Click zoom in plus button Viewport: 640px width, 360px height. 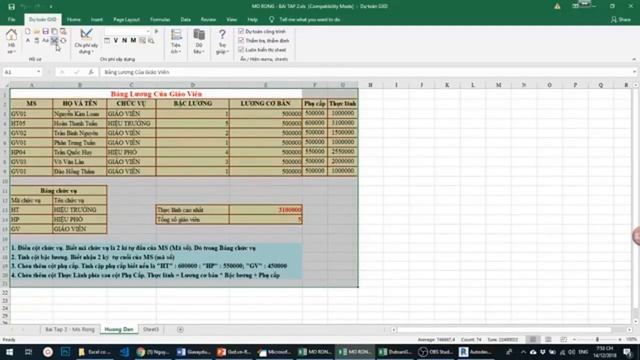(620, 339)
